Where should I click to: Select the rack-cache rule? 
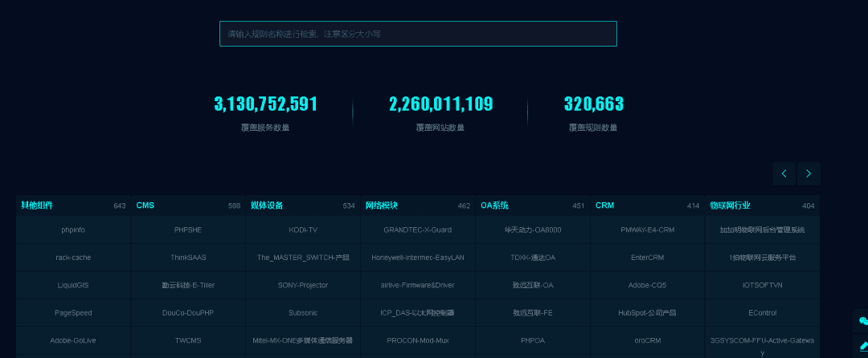point(73,258)
